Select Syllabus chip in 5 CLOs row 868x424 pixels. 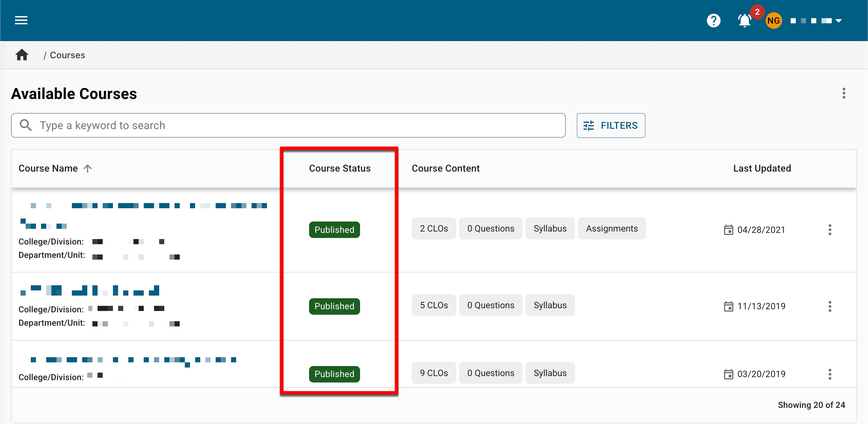pyautogui.click(x=550, y=305)
